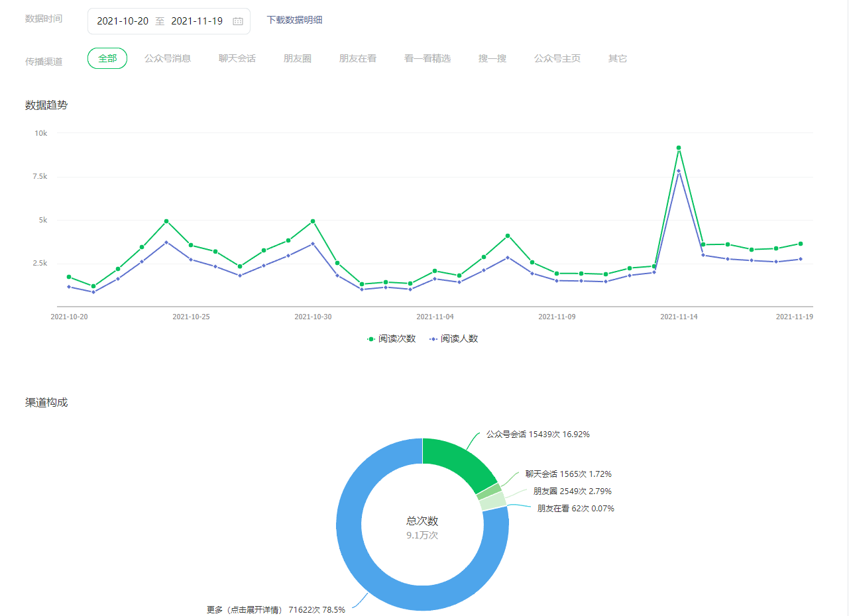Screen dimensions: 849x616
Task: Select the 其它 channel filter
Action: 618,58
